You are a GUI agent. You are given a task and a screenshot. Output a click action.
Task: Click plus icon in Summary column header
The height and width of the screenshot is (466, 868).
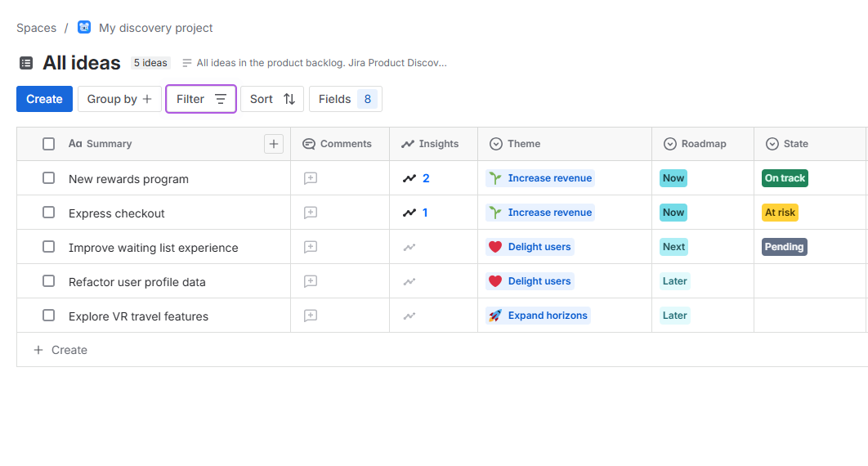274,144
